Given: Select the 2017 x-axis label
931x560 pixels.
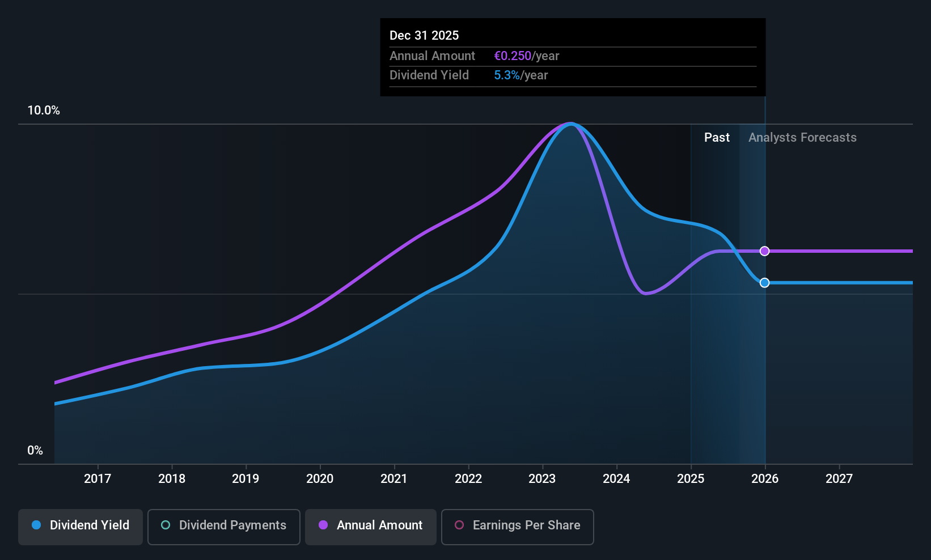Looking at the screenshot, I should [x=98, y=479].
